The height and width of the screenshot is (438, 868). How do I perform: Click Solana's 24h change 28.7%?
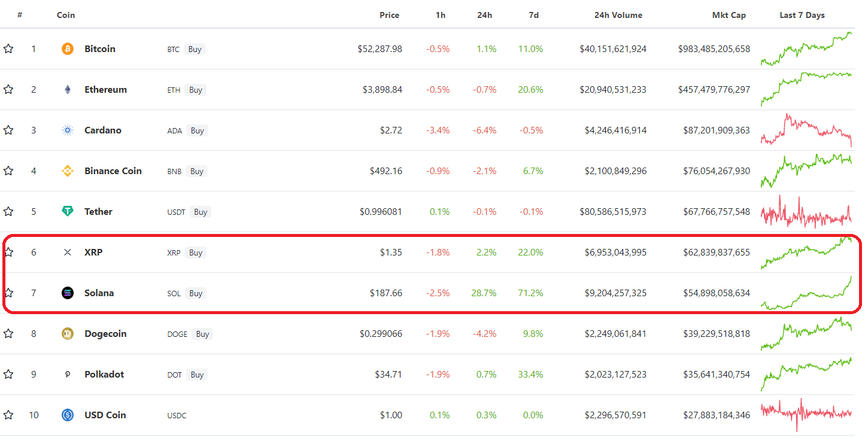[x=484, y=293]
